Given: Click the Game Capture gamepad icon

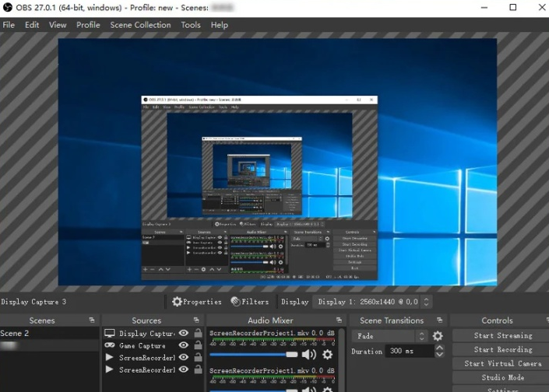Looking at the screenshot, I should click(110, 345).
